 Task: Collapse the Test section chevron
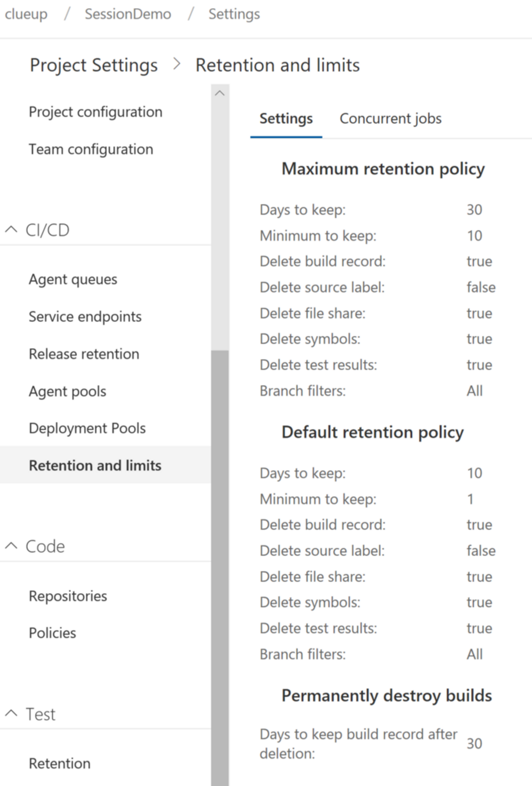point(11,714)
